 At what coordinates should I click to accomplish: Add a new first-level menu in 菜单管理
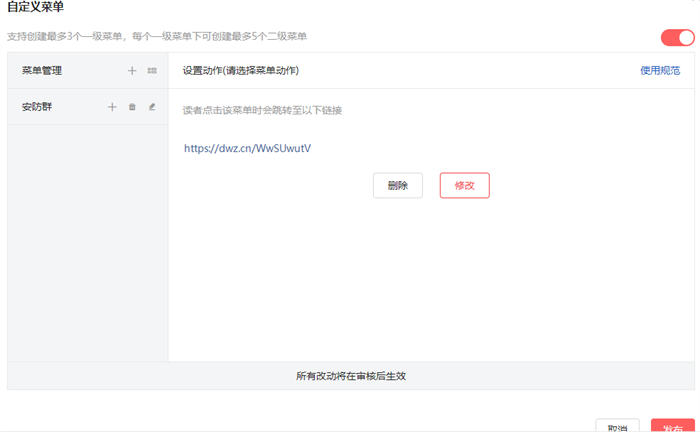point(132,71)
